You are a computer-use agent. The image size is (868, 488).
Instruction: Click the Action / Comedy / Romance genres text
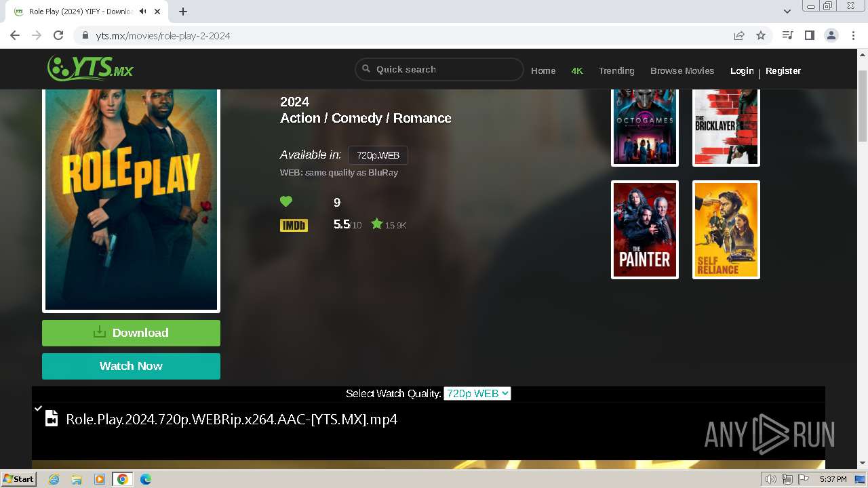click(x=366, y=118)
